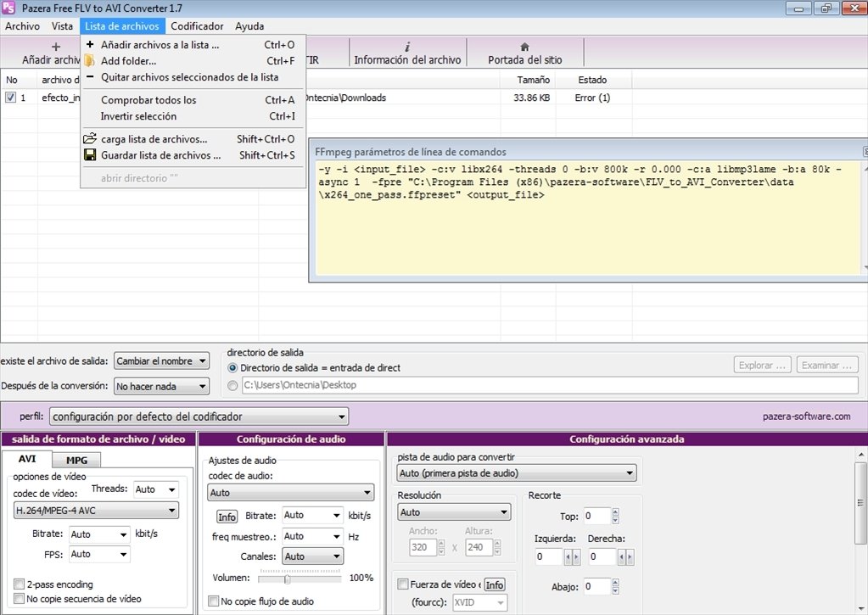
Task: Click Abajo crop stepper arrows
Action: [x=615, y=586]
